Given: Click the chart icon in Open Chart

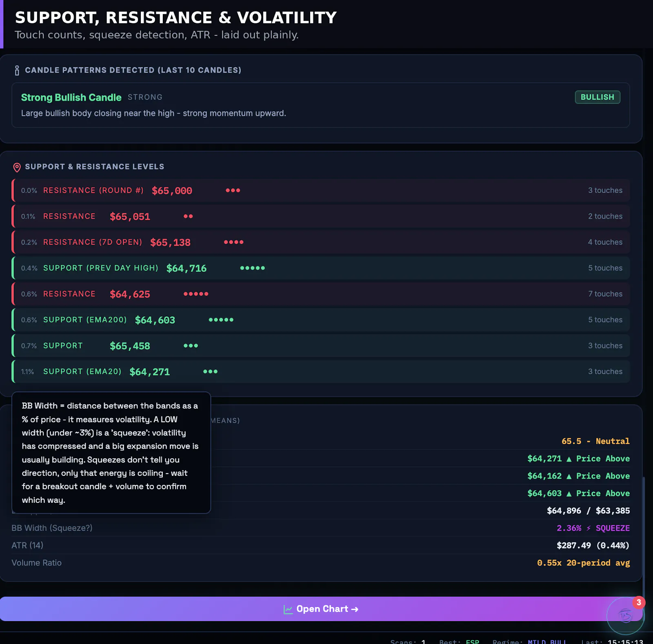Looking at the screenshot, I should tap(288, 609).
